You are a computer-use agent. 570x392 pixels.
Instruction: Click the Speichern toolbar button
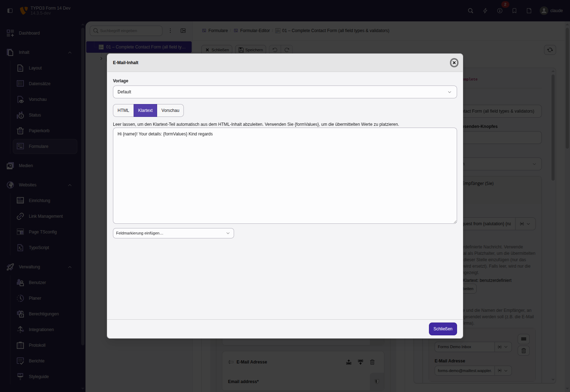click(x=251, y=50)
